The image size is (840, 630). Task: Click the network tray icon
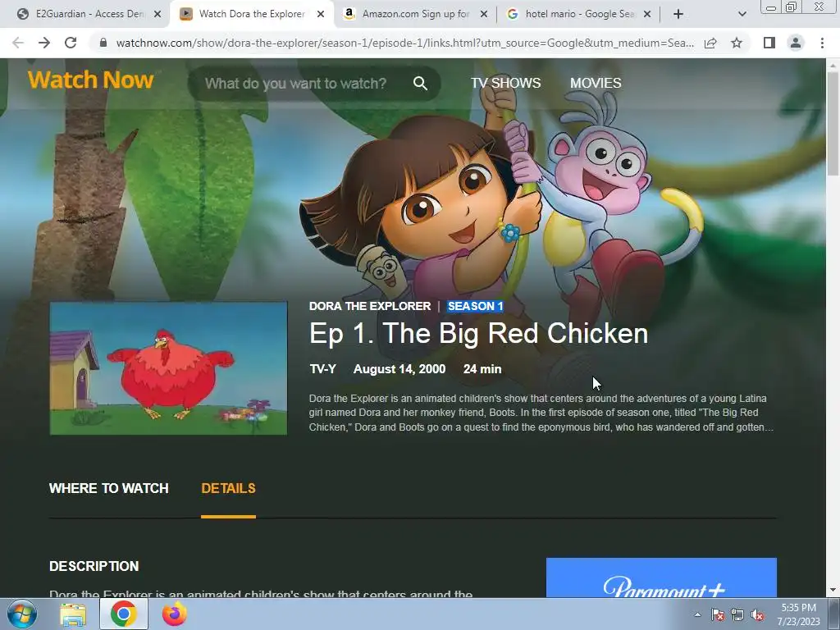point(737,614)
